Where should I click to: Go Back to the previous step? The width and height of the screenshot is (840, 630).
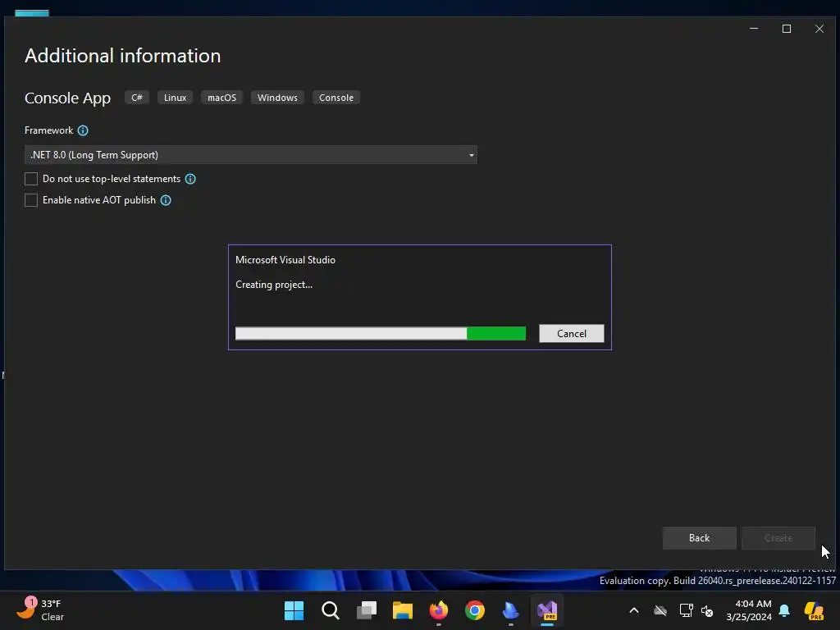(x=699, y=538)
